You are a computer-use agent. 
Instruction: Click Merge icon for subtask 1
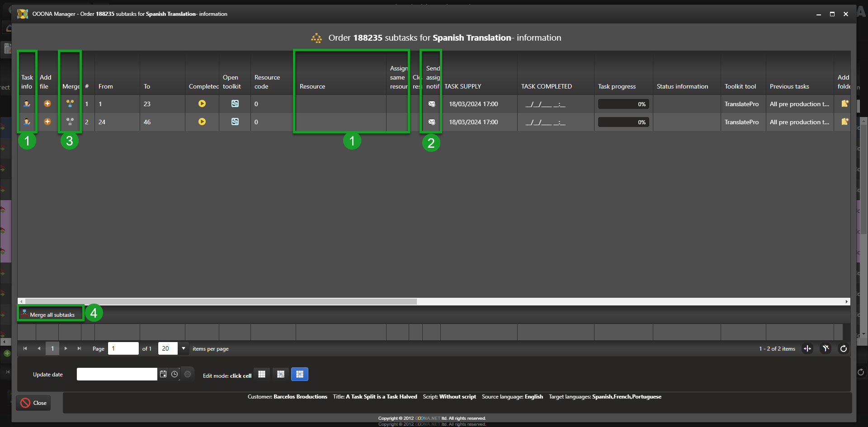pyautogui.click(x=70, y=104)
